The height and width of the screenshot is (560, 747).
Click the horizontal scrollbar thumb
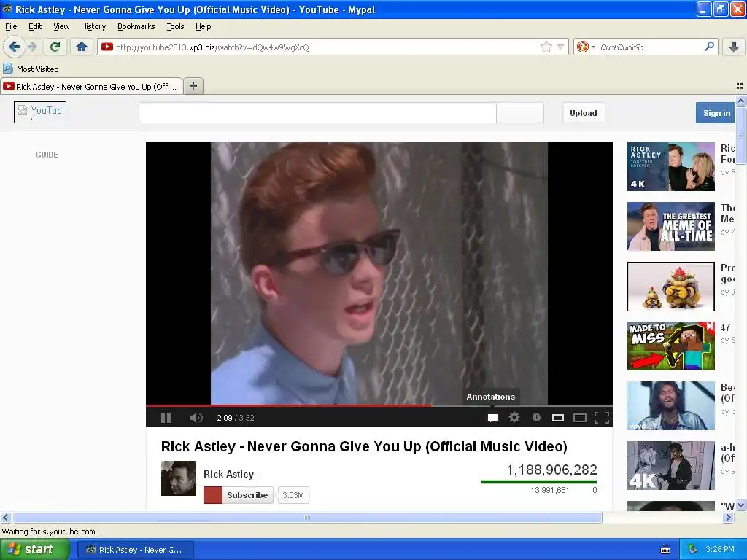pos(307,517)
